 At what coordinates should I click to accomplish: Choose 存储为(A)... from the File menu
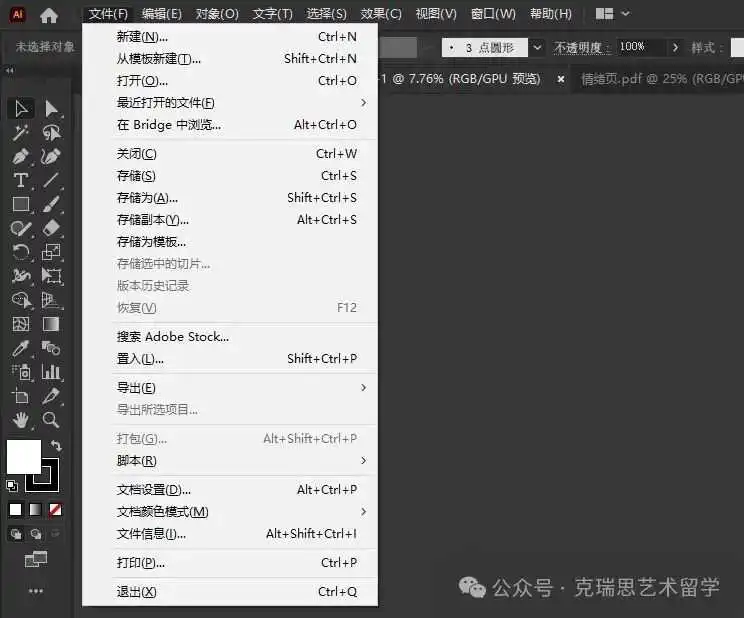pyautogui.click(x=147, y=198)
